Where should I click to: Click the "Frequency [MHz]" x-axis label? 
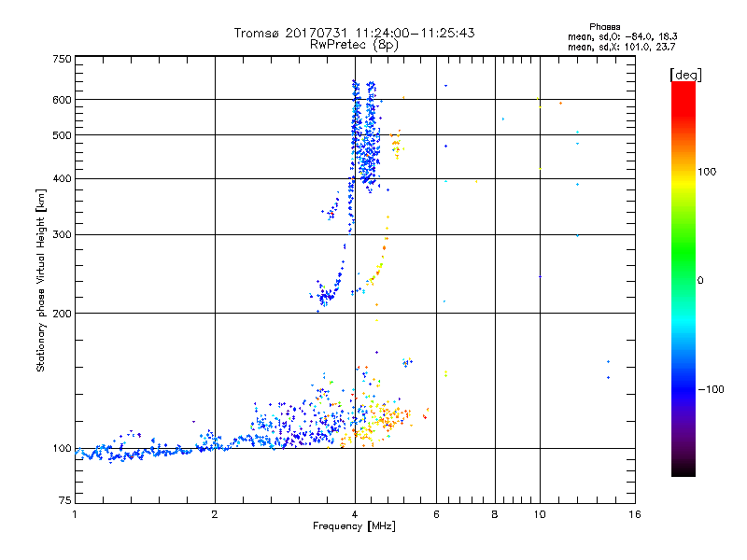[354, 525]
